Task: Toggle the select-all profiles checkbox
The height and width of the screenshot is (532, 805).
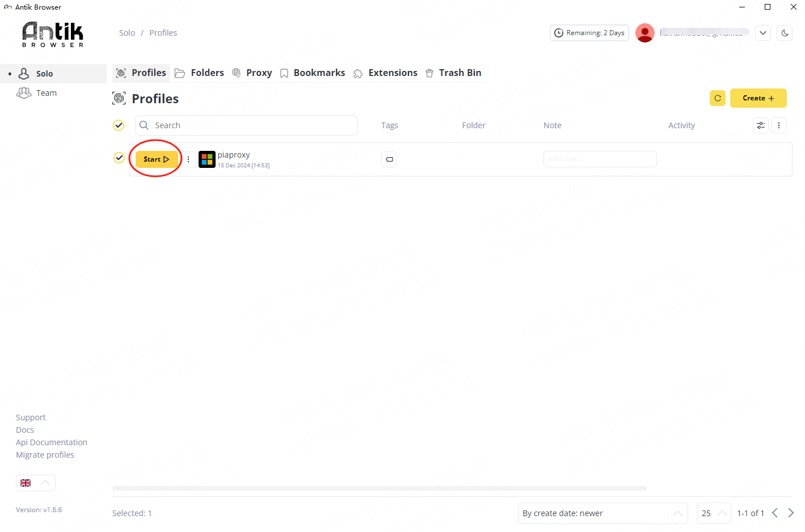Action: click(x=119, y=125)
